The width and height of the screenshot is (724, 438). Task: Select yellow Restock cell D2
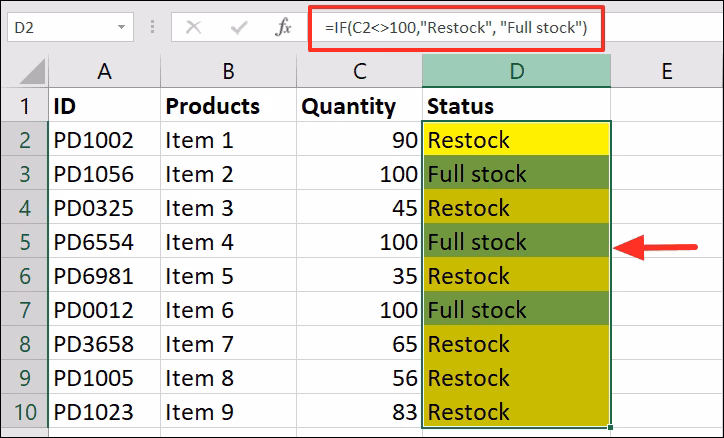pos(516,140)
